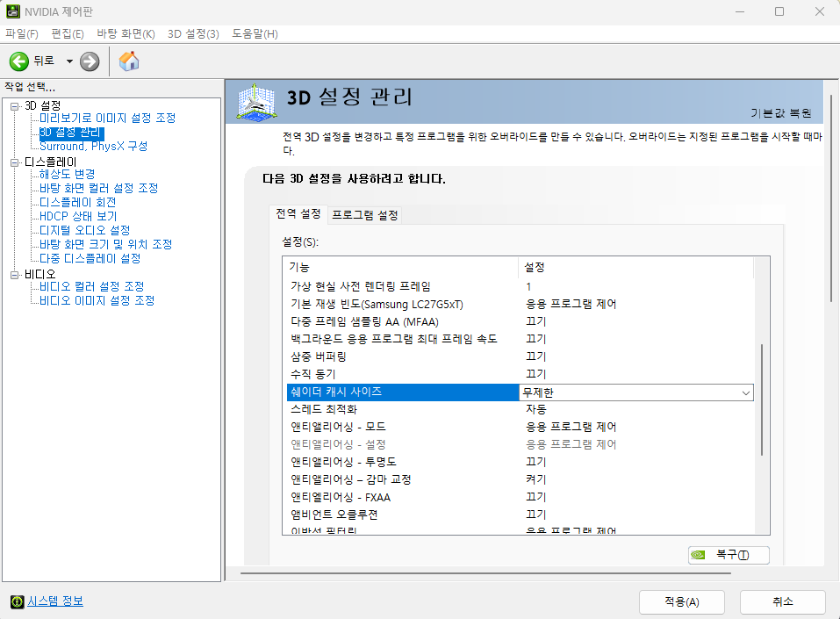This screenshot has height=619, width=840.
Task: Click the grey Forward arrow icon
Action: pos(90,61)
